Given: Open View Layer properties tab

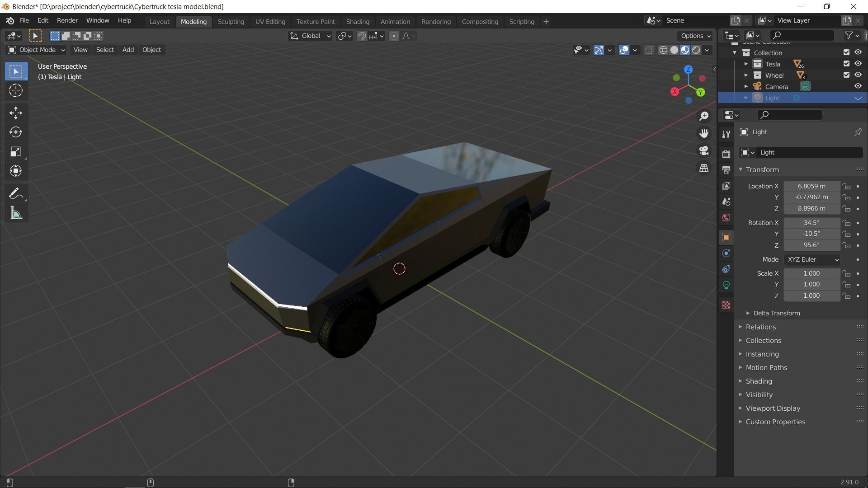Looking at the screenshot, I should point(726,186).
